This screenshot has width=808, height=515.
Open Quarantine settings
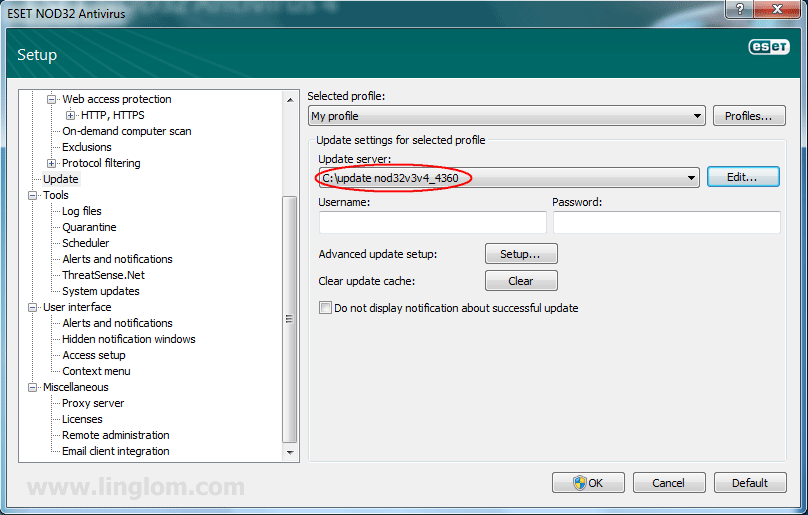pos(89,227)
